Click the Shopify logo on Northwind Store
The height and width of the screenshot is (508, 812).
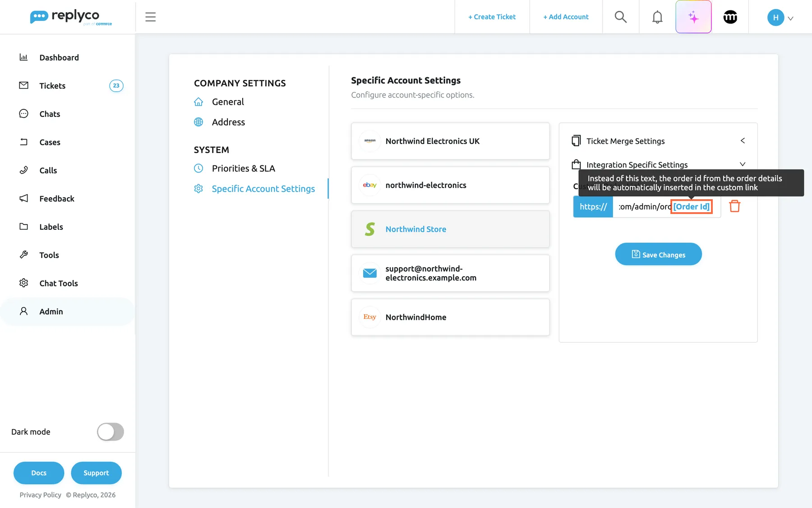[x=370, y=229]
